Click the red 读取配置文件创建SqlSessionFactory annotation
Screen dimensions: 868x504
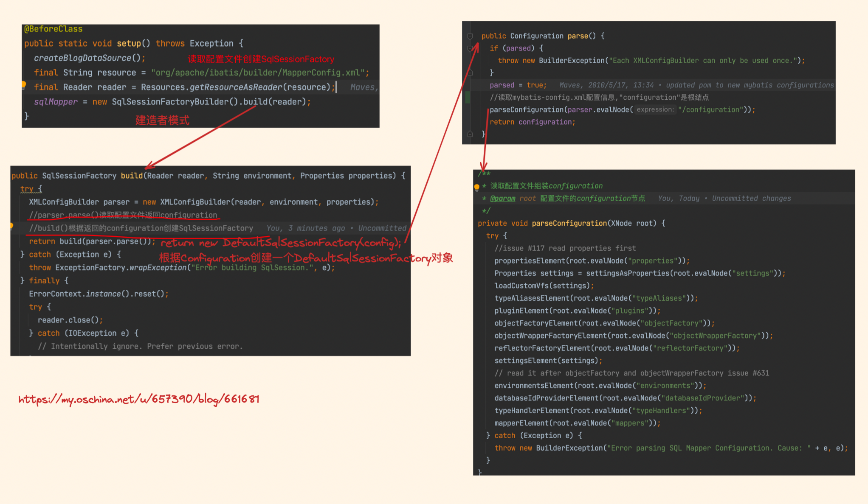tap(261, 59)
